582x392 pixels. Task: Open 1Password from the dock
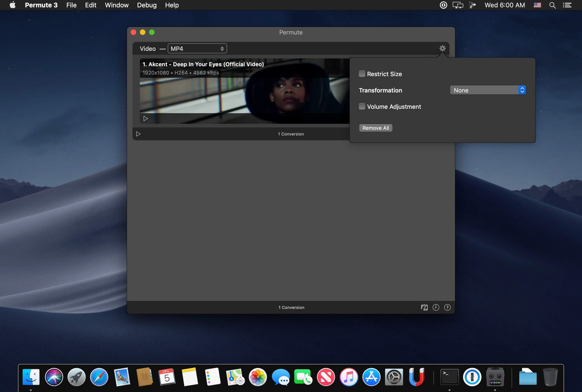pos(472,377)
